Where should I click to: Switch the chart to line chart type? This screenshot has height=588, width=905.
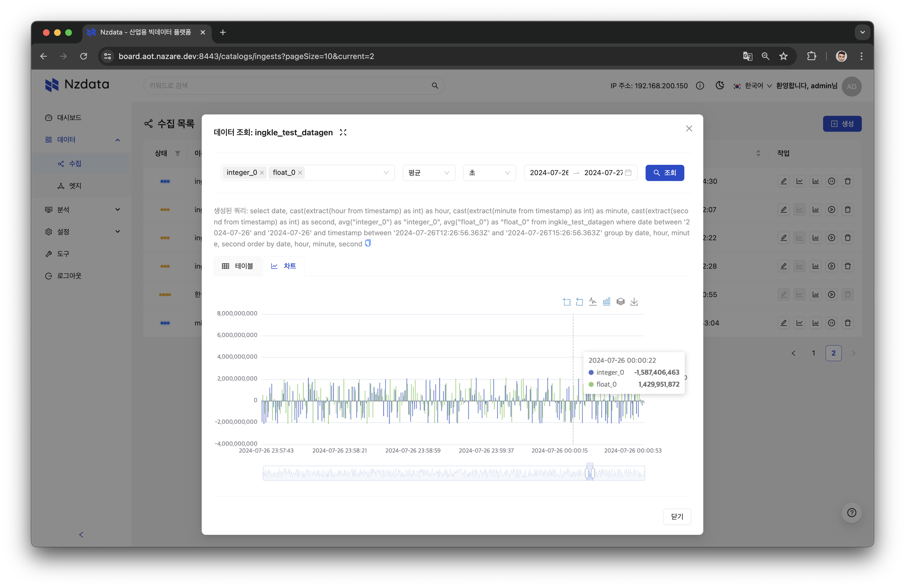tap(592, 302)
